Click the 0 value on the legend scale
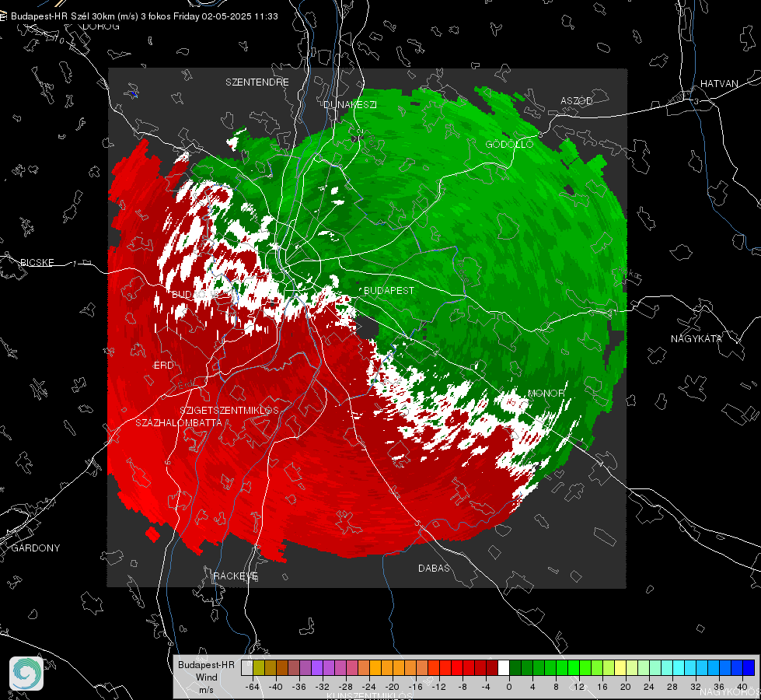 [509, 687]
